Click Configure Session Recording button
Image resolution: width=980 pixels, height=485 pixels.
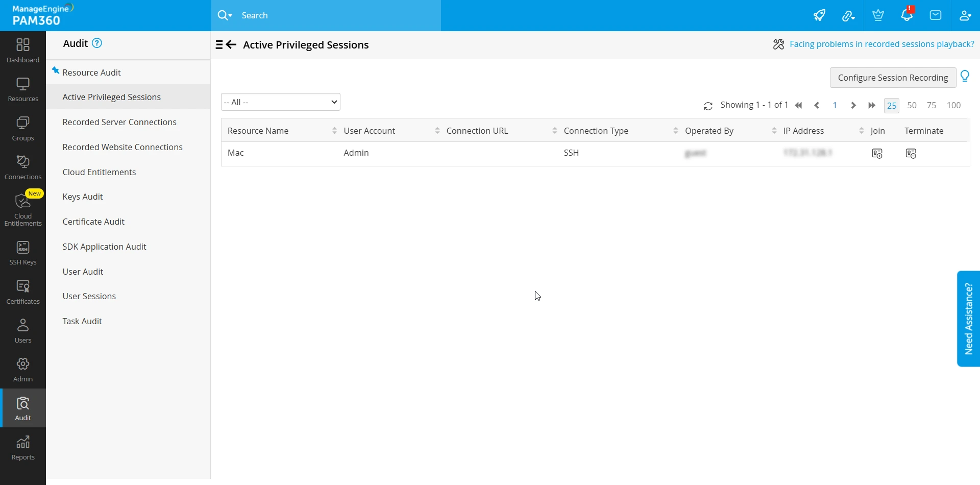coord(893,78)
